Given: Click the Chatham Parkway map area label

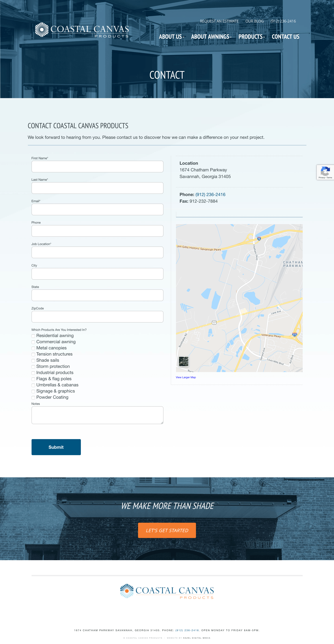Looking at the screenshot, I should pos(293,264).
